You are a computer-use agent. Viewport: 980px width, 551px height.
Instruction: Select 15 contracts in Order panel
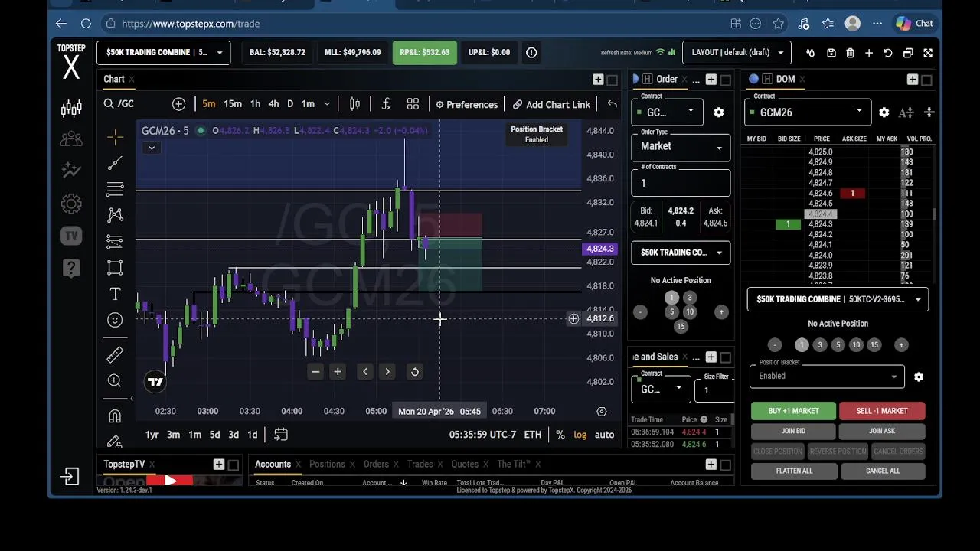[x=681, y=326]
